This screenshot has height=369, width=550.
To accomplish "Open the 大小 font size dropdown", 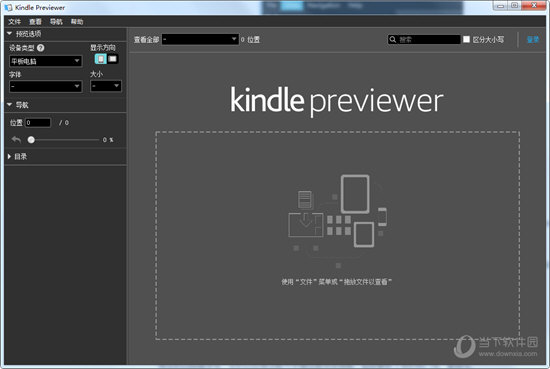I will tap(106, 86).
